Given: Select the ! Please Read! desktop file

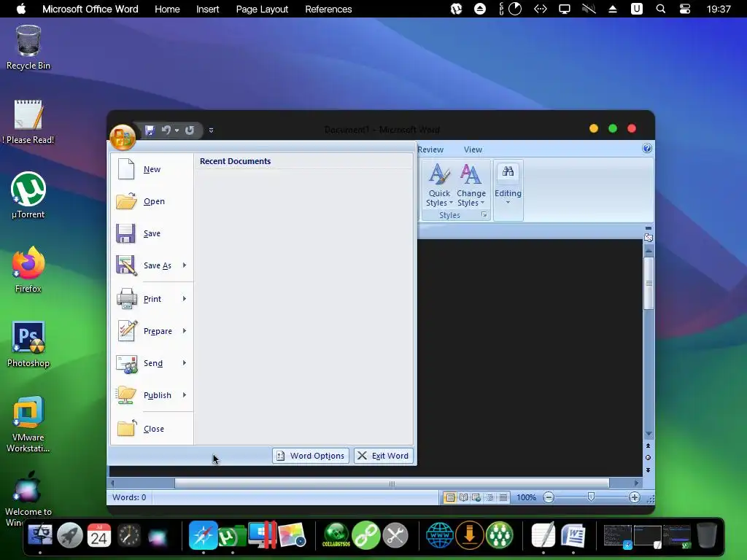Looking at the screenshot, I should pyautogui.click(x=28, y=122).
